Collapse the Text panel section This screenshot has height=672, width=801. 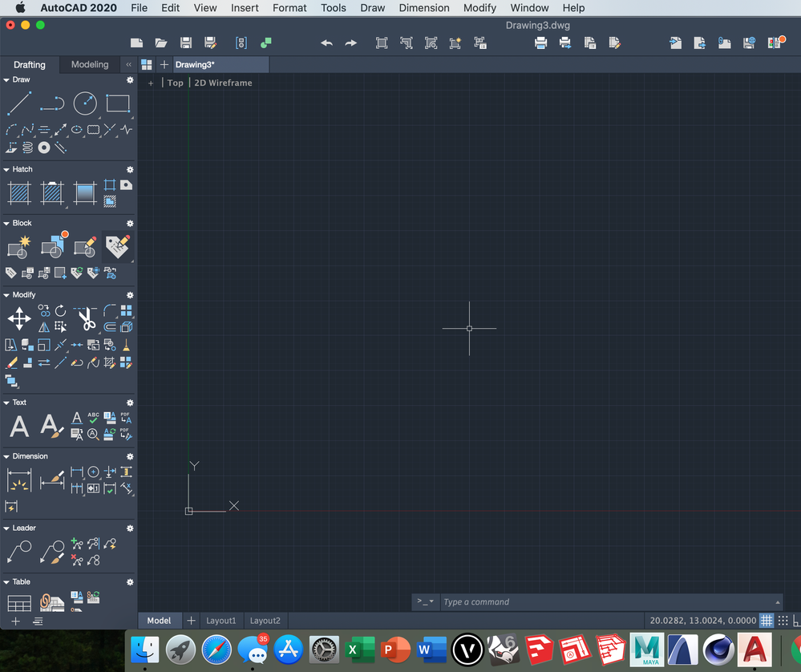6,403
